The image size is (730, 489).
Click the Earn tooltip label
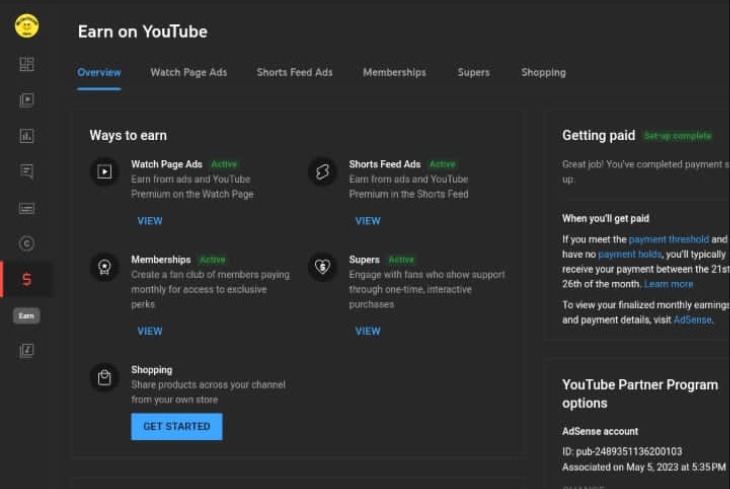coord(27,316)
